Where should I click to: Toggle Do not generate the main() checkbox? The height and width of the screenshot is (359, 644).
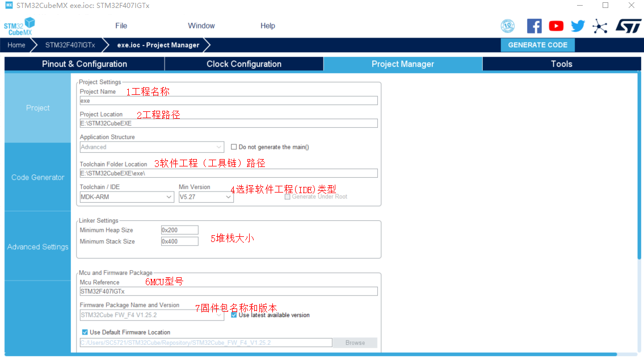click(x=234, y=147)
